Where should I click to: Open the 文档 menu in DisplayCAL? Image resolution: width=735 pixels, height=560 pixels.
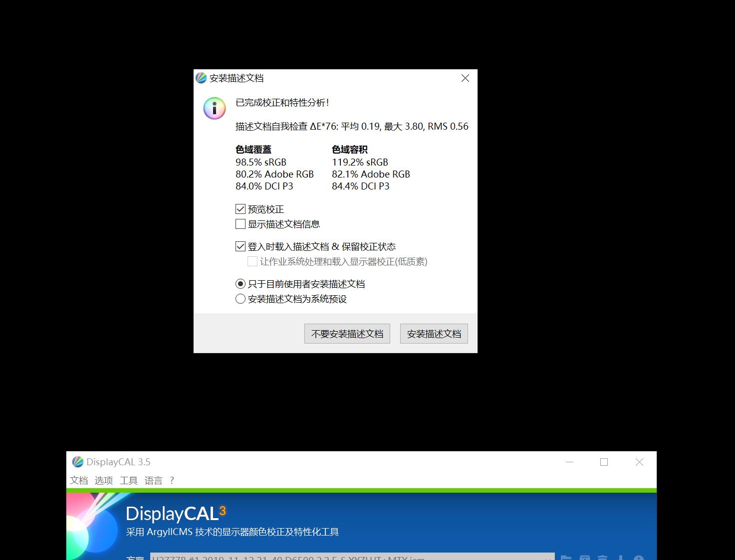[x=79, y=480]
